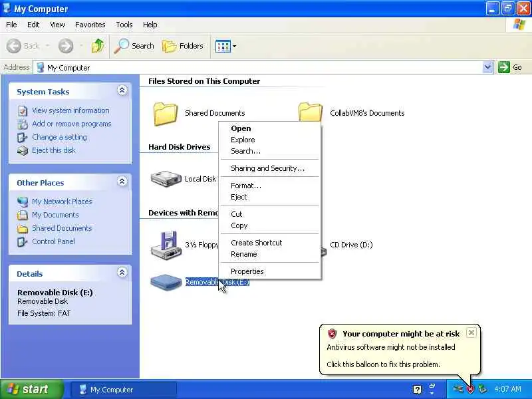Viewport: 532px width, 399px height.
Task: Open My Network Places link
Action: pyautogui.click(x=62, y=201)
